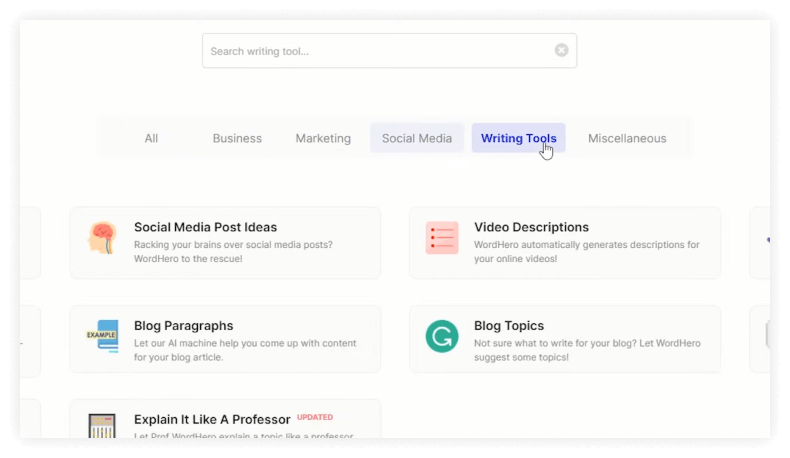Open the Blog Topics title
790x458 pixels.
pyautogui.click(x=509, y=325)
